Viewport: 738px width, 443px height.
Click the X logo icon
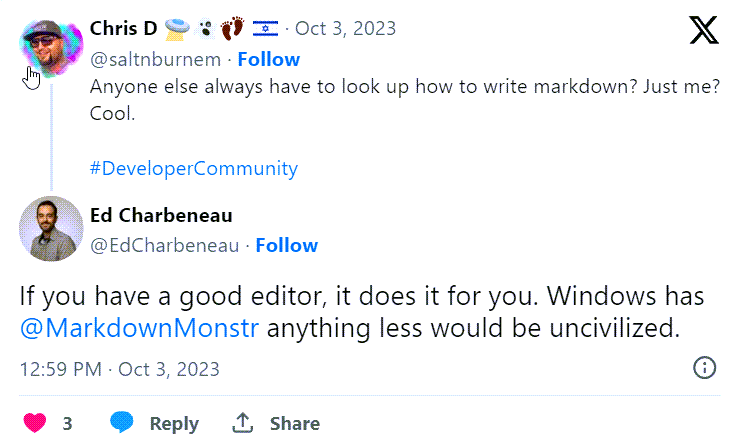point(704,30)
